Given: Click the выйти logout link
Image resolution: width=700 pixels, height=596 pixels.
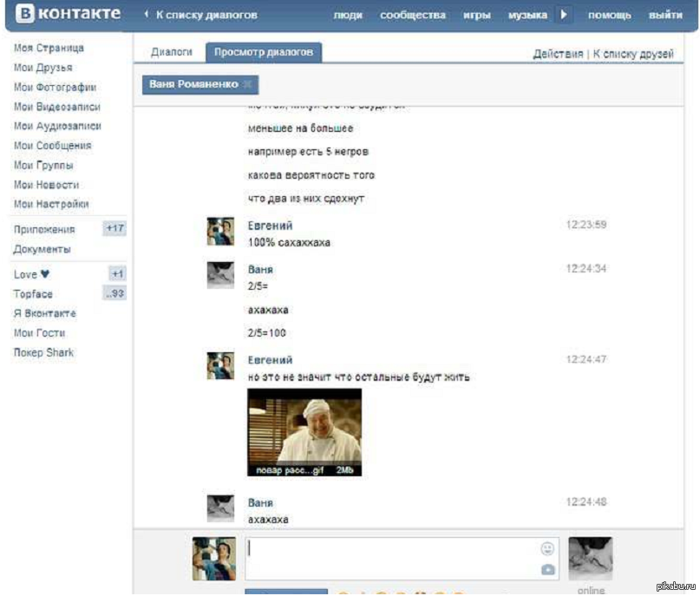Looking at the screenshot, I should pyautogui.click(x=665, y=15).
